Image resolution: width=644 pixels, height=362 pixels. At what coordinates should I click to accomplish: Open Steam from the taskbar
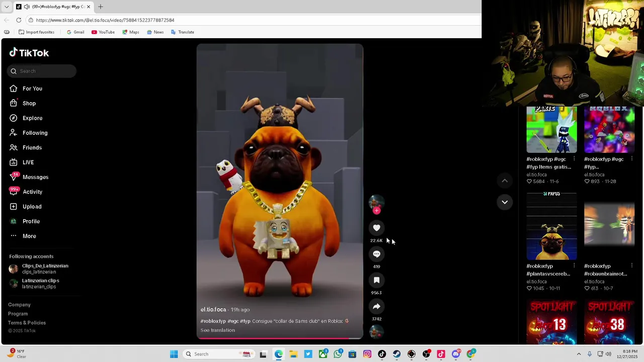397,354
